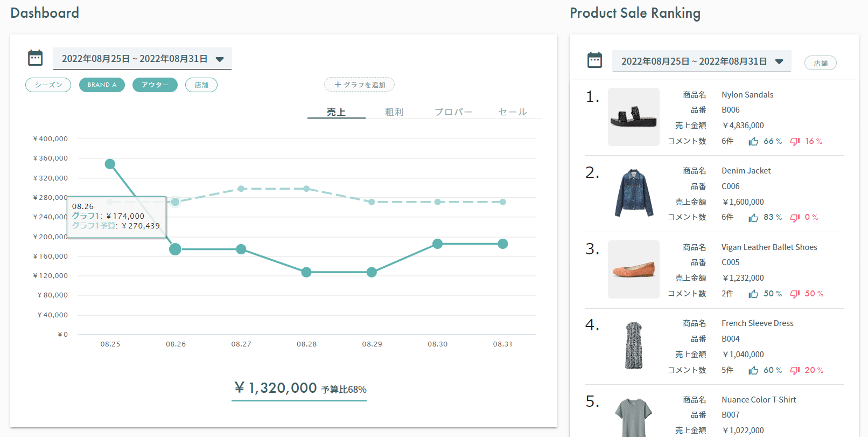Toggle the アウター filter chip

[155, 85]
